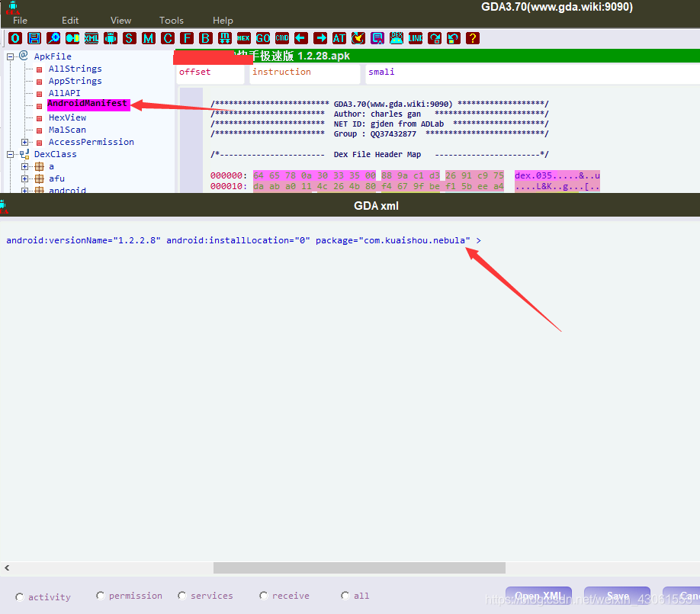Click the smali column header

coord(532,74)
